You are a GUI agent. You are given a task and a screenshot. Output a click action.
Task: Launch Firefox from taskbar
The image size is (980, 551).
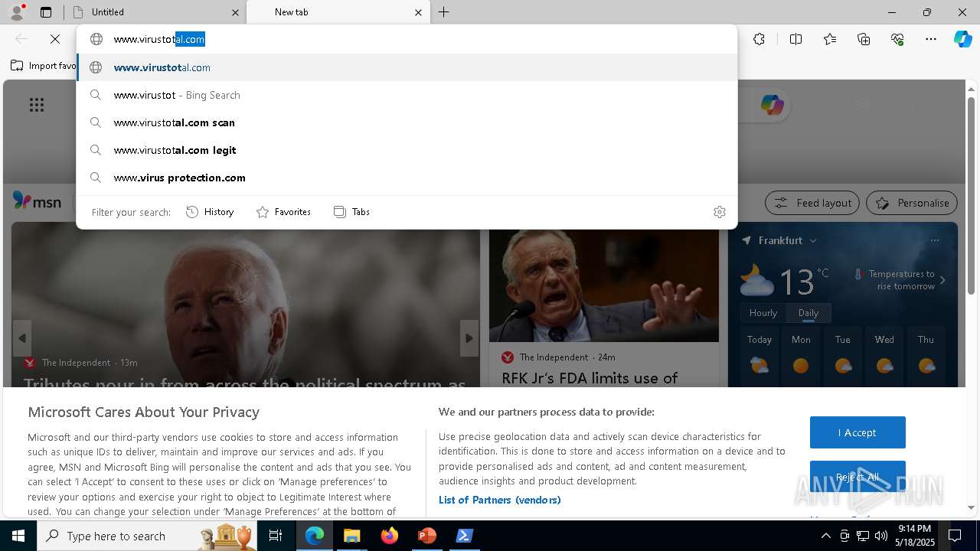click(389, 536)
